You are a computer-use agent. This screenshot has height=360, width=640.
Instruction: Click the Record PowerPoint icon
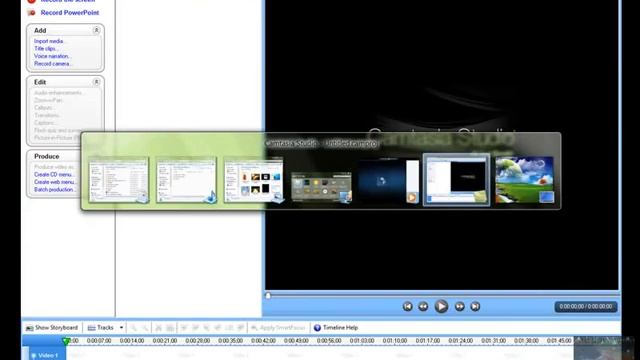click(x=31, y=13)
